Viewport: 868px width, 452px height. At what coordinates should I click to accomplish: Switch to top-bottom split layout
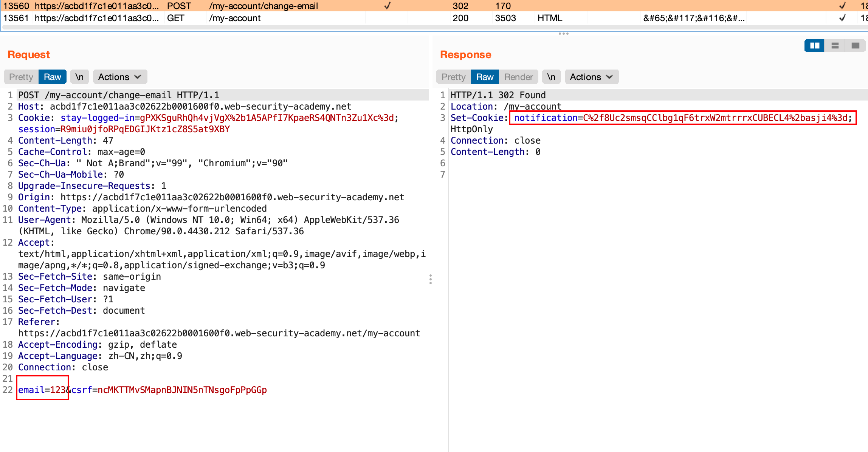[x=835, y=46]
